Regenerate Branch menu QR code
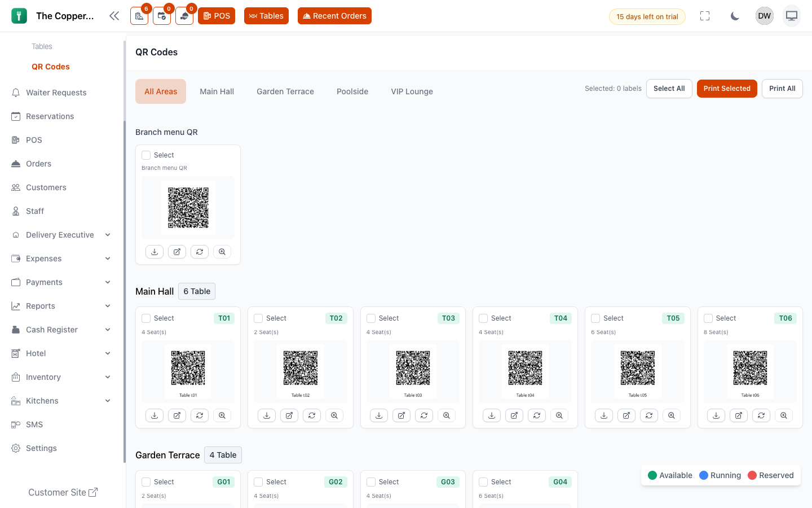This screenshot has width=812, height=508. tap(200, 252)
